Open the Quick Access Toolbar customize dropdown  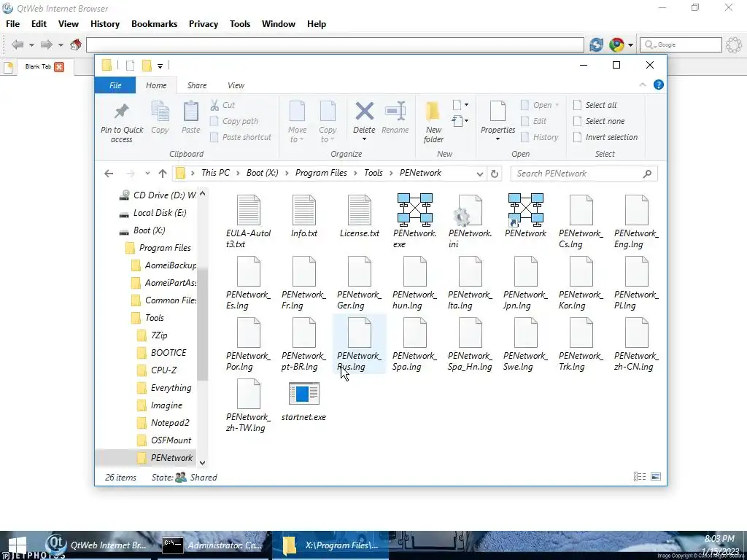pos(160,66)
